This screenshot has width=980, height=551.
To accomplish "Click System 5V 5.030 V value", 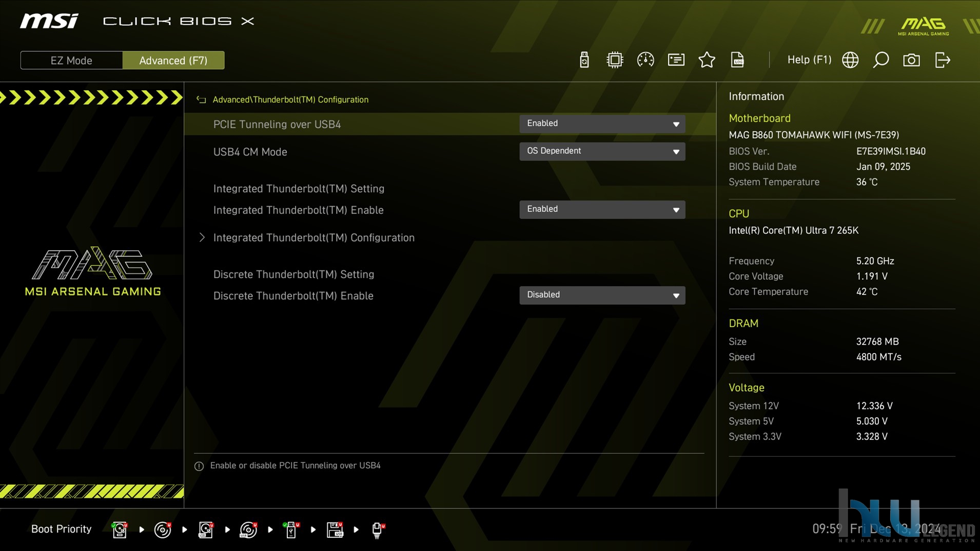I will 872,421.
